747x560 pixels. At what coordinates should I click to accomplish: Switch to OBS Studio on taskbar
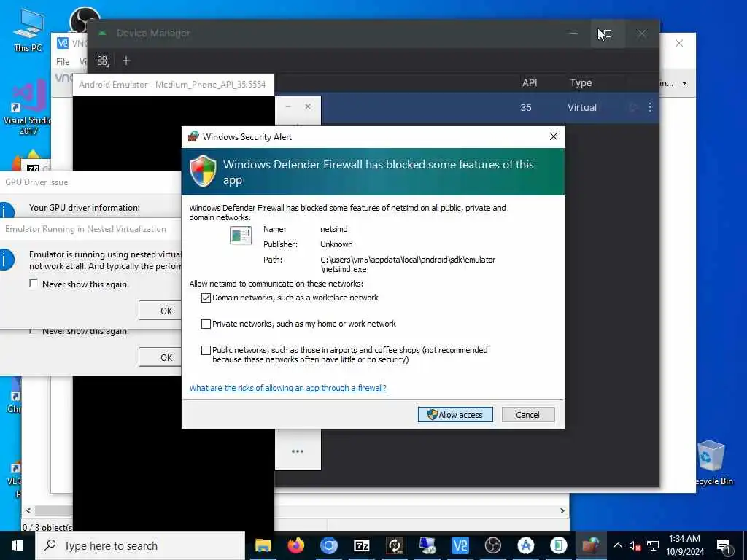coord(492,545)
